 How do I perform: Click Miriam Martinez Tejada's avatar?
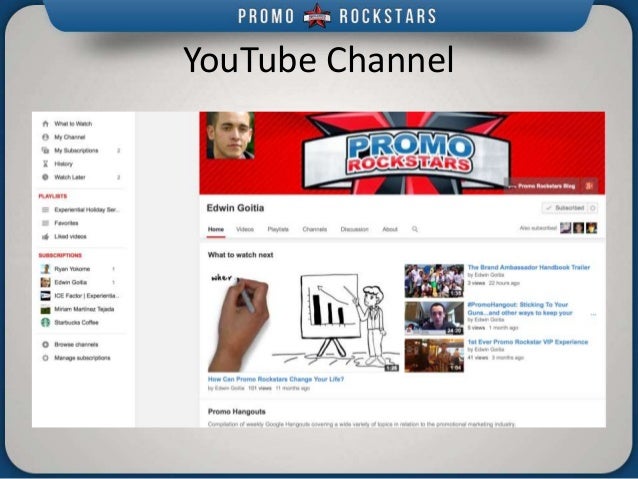point(45,309)
